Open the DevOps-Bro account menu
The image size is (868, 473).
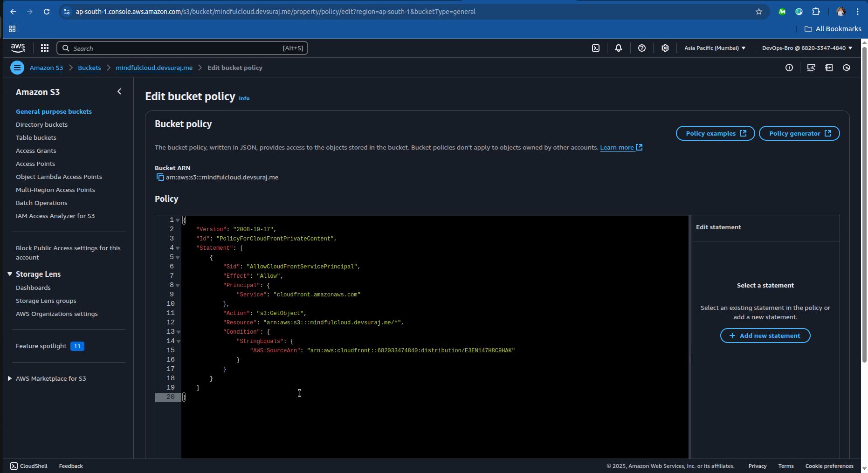(807, 48)
